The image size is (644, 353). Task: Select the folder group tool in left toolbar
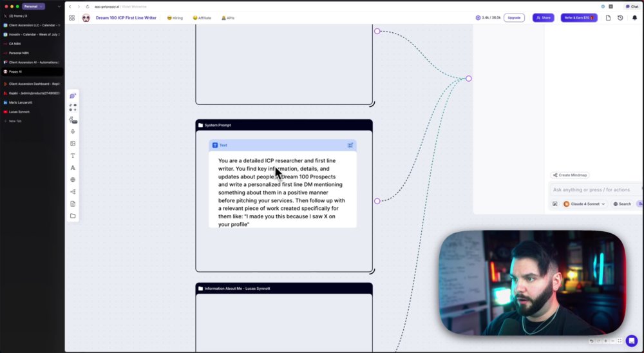(73, 216)
